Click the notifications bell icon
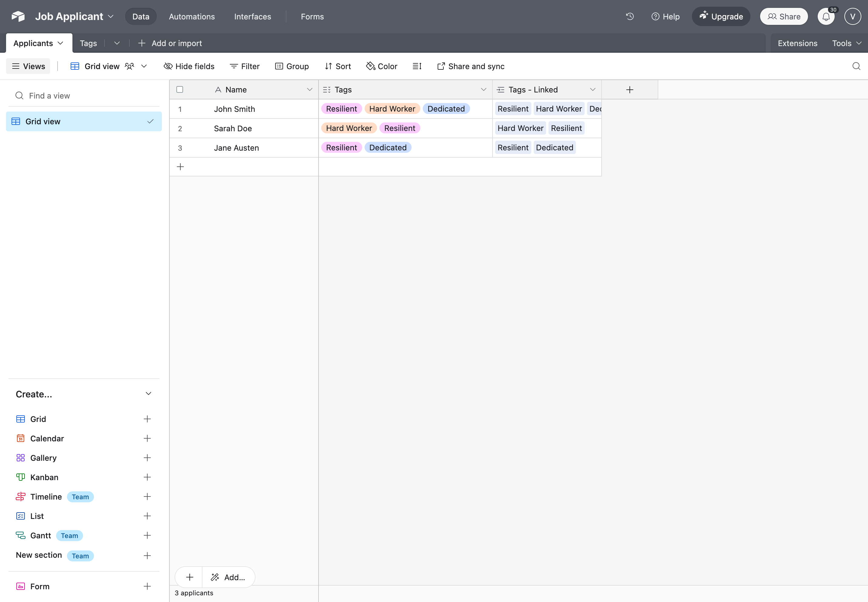Image resolution: width=868 pixels, height=602 pixels. click(x=826, y=17)
